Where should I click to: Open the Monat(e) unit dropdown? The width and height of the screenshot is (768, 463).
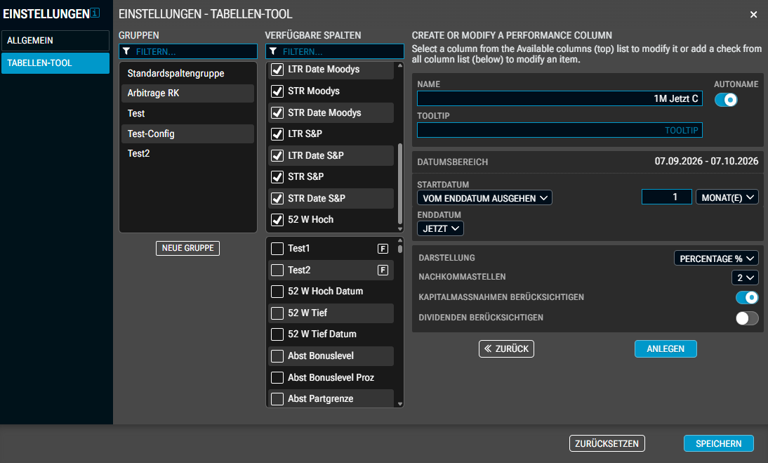[x=727, y=197]
